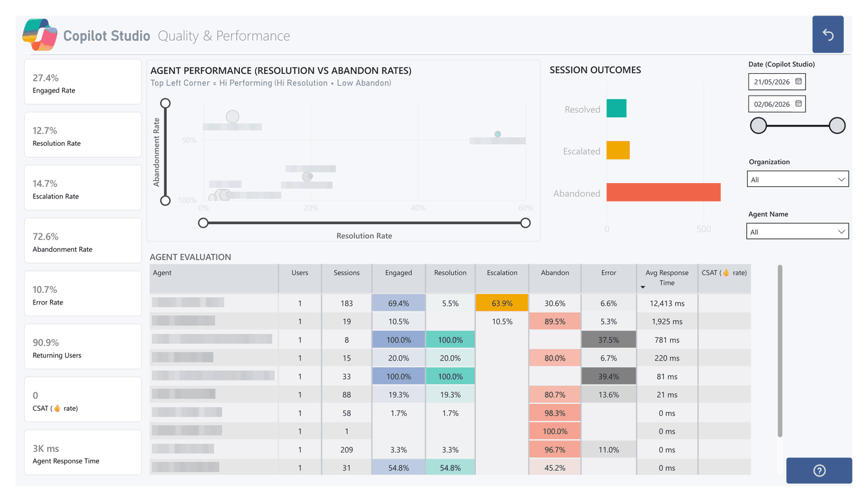Click the 183 sessions cell
The width and height of the screenshot is (868, 502).
coord(347,303)
